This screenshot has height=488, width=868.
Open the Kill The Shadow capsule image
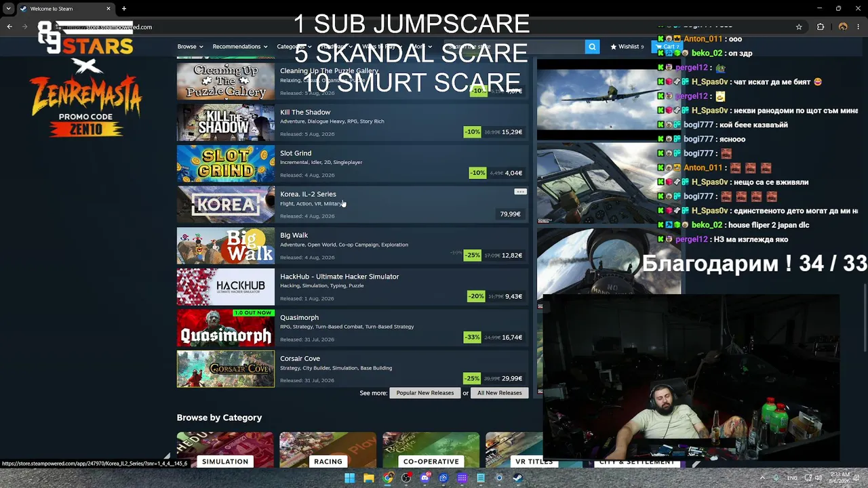point(226,122)
